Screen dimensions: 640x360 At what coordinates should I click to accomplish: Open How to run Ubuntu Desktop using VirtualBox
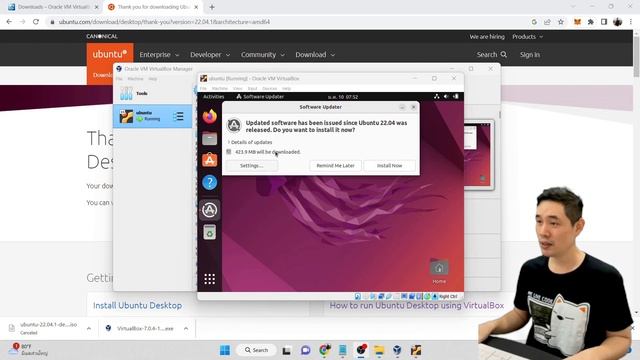[x=417, y=305]
